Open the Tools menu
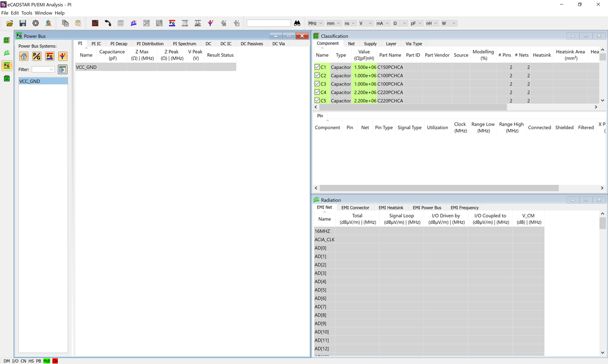This screenshot has width=608, height=364. pyautogui.click(x=26, y=13)
